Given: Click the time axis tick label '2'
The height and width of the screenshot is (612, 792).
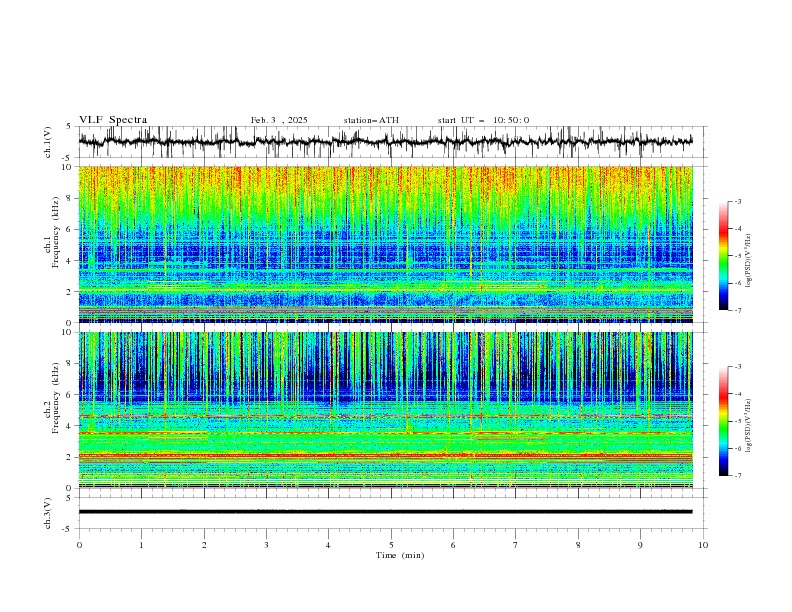Looking at the screenshot, I should [x=204, y=545].
